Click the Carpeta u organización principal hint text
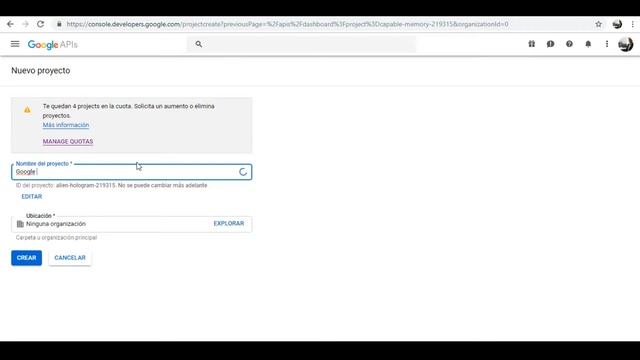This screenshot has width=640, height=360. click(56, 238)
